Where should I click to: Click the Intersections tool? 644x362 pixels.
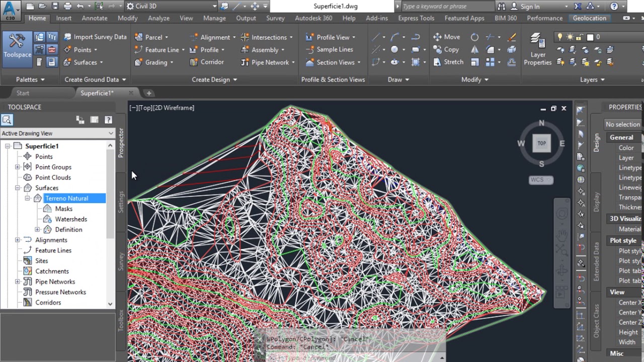point(267,37)
